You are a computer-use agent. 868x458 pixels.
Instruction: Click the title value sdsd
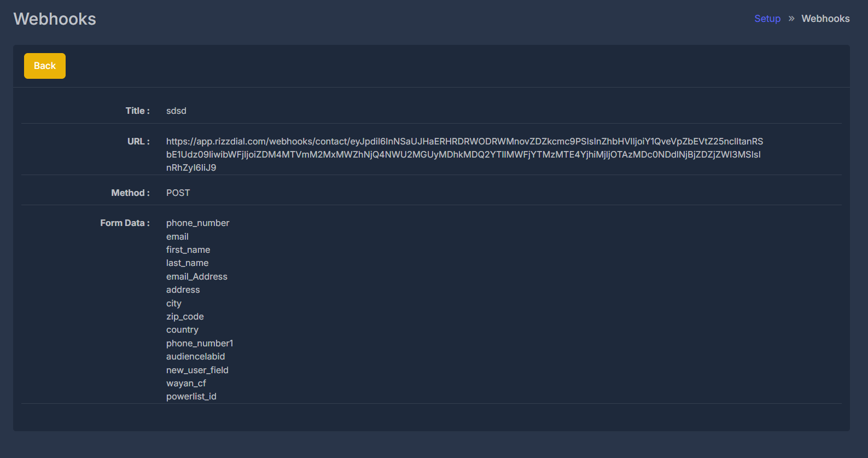click(176, 111)
